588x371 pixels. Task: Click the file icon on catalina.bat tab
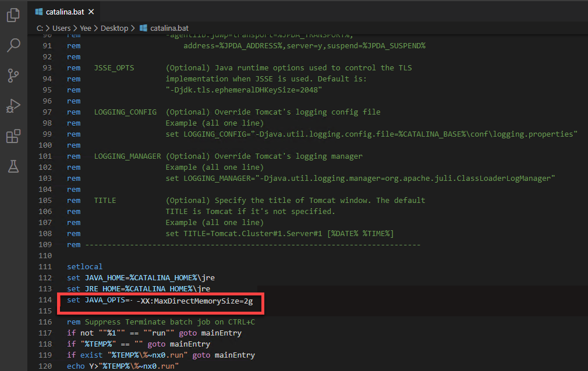click(x=39, y=12)
